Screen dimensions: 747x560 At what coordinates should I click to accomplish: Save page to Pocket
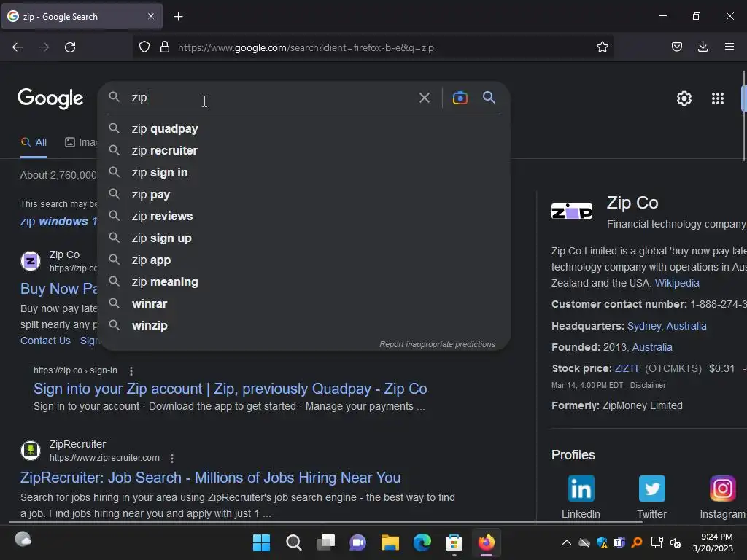[x=676, y=47]
